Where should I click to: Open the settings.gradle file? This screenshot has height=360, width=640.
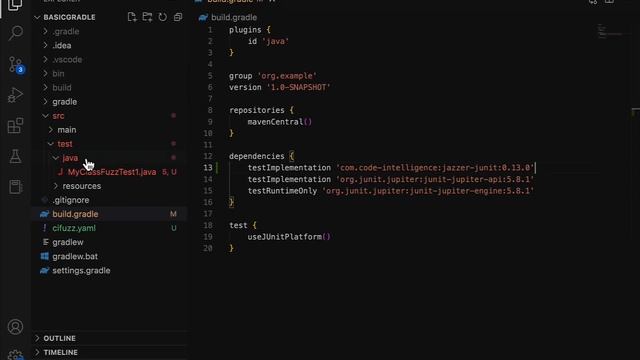pyautogui.click(x=81, y=271)
